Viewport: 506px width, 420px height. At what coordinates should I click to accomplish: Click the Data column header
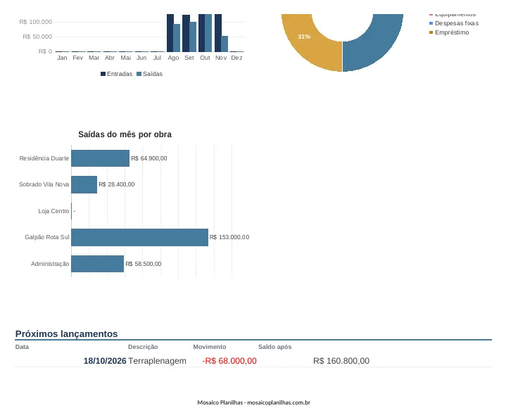[22, 347]
